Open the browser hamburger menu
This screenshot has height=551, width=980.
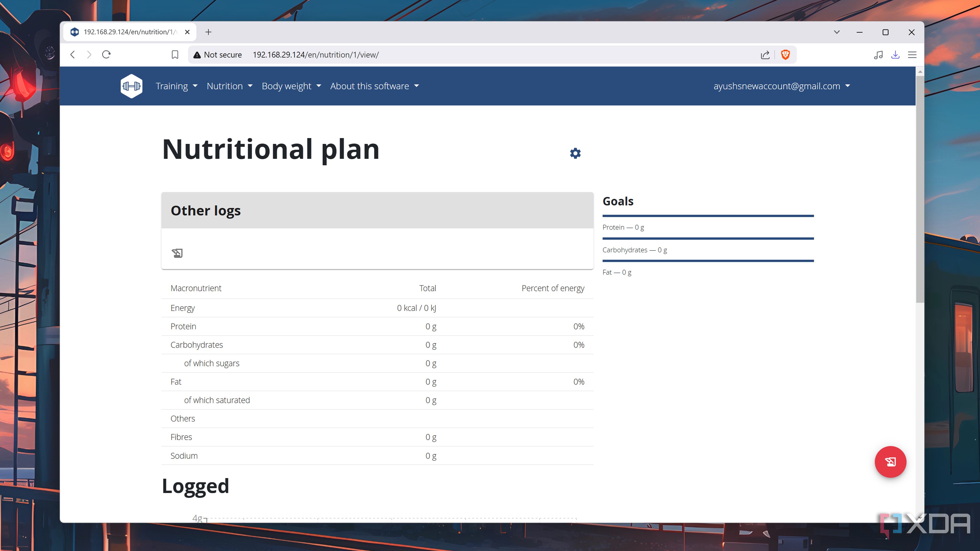click(912, 55)
